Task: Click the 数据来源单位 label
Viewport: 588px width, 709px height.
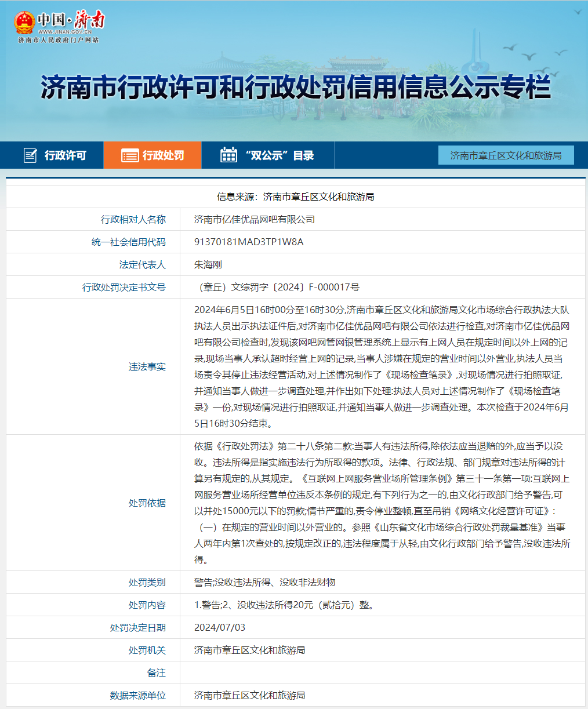Action: click(138, 696)
